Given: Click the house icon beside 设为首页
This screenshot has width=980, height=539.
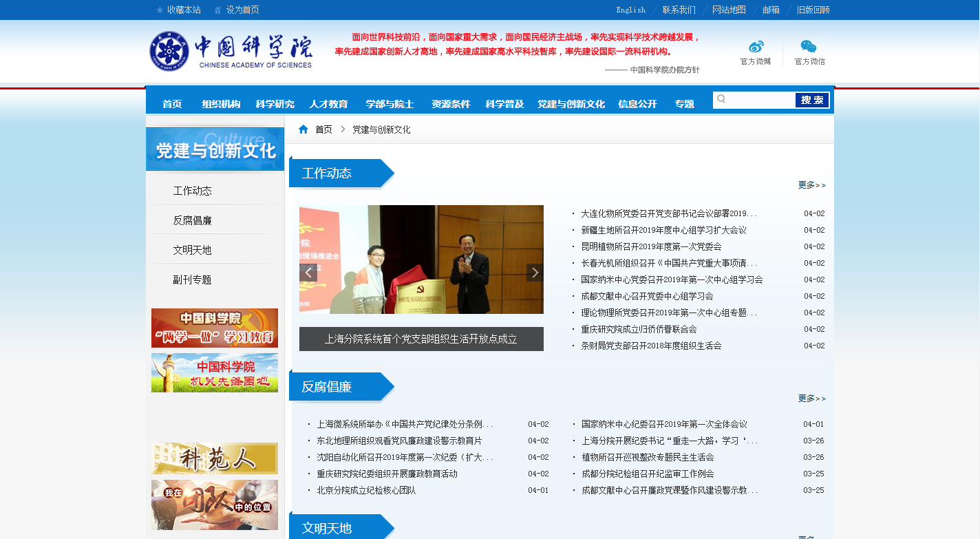Looking at the screenshot, I should coord(218,10).
